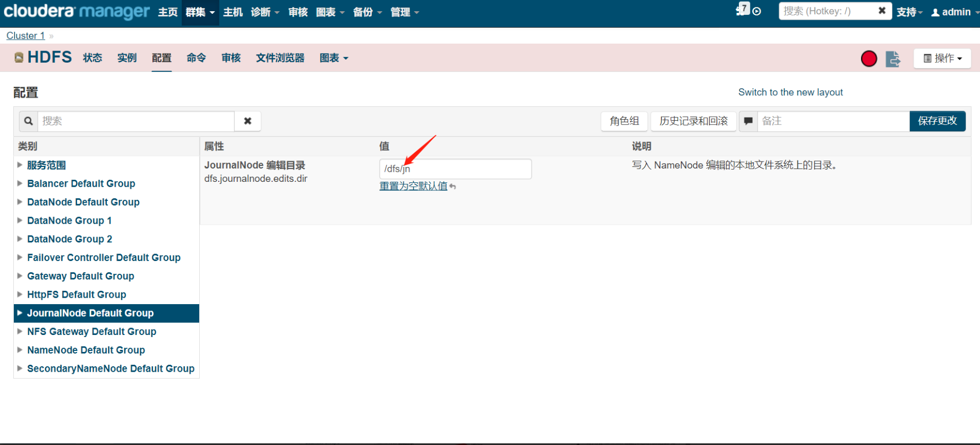The image size is (980, 445).
Task: Switch to the HDFS 状态 tab
Action: pos(92,58)
